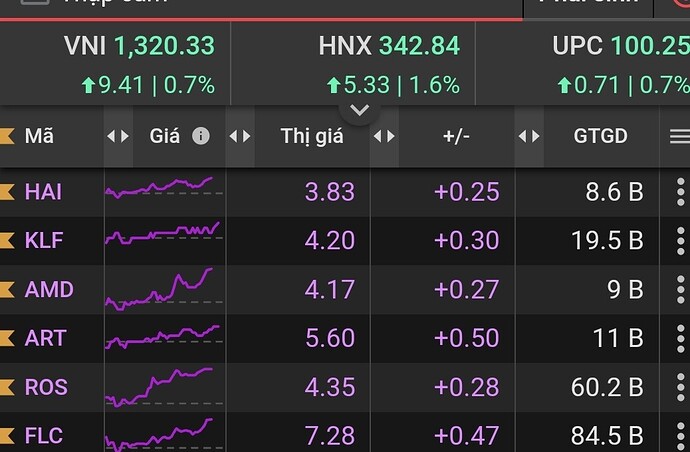Open the HNX 342.84 index card
This screenshot has width=690, height=452.
[x=353, y=64]
